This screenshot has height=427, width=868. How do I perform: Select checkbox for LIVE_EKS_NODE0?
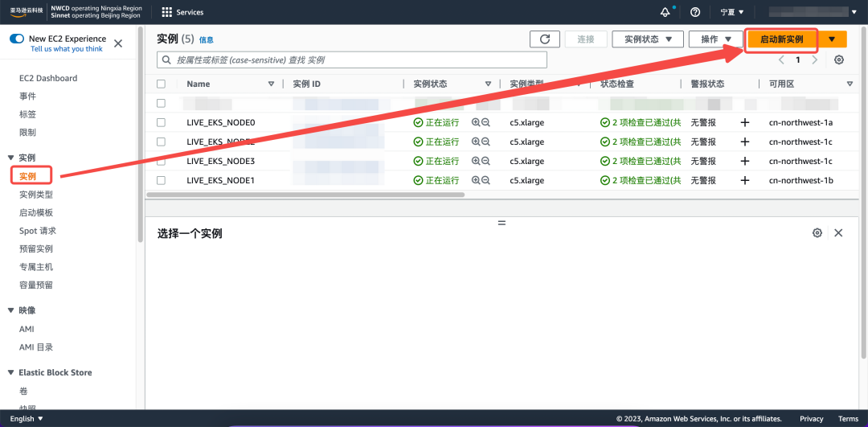coord(161,122)
